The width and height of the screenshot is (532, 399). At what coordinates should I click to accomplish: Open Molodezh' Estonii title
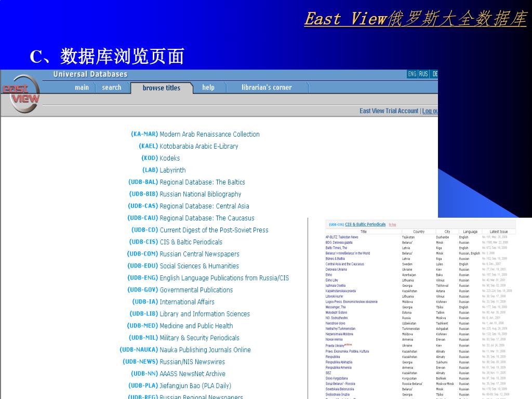coord(336,312)
